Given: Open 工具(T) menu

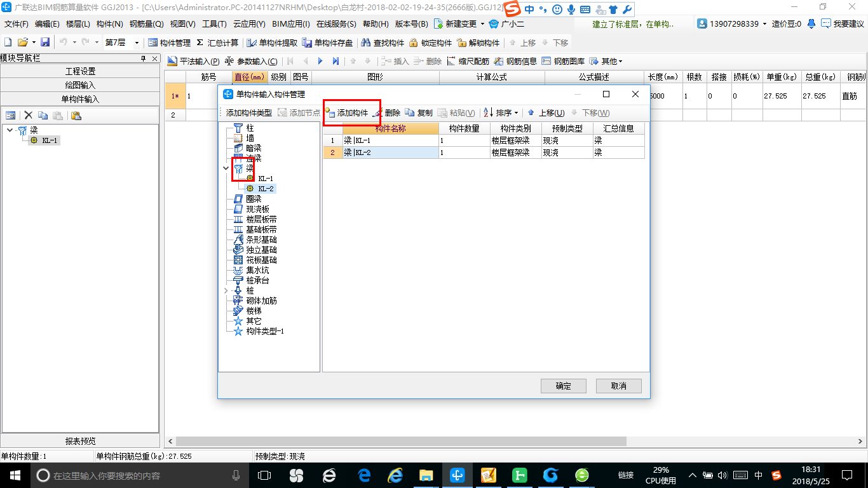Looking at the screenshot, I should click(214, 24).
